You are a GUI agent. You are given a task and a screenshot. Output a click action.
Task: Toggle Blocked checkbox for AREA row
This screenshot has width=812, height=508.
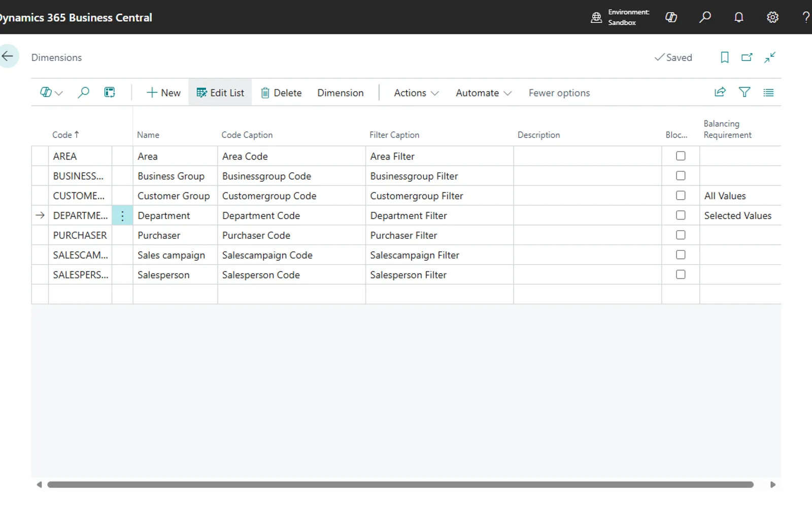681,156
